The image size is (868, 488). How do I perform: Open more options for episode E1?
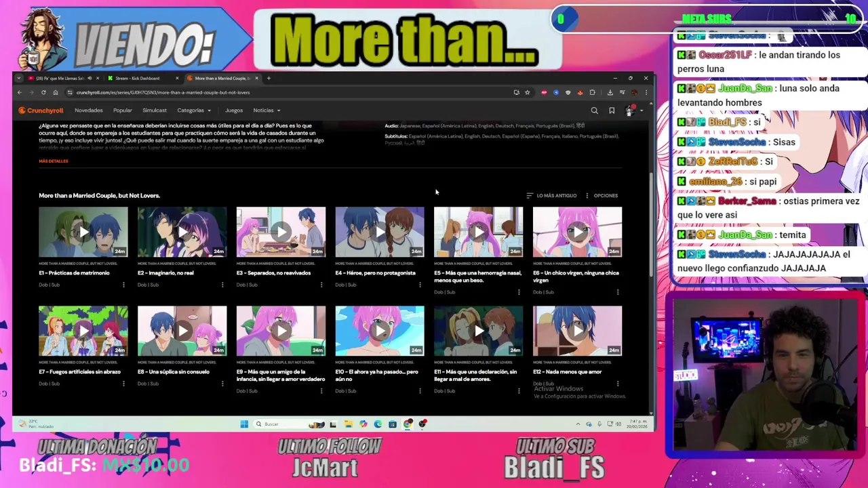pyautogui.click(x=123, y=285)
